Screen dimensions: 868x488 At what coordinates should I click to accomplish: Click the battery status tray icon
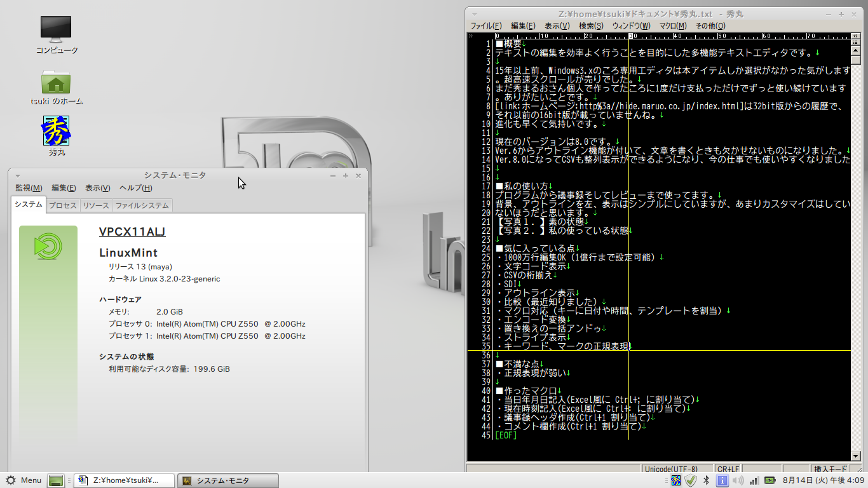[x=770, y=480]
